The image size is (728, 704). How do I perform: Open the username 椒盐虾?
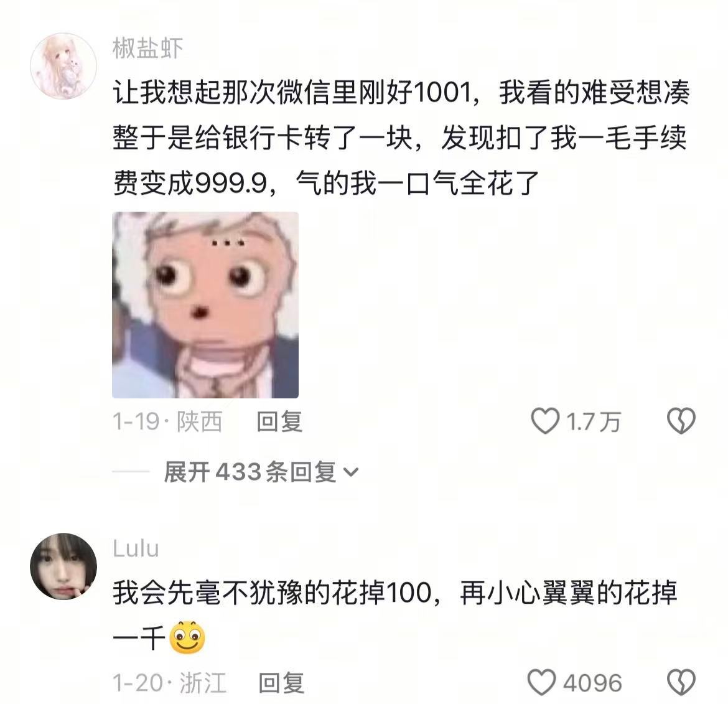click(147, 49)
